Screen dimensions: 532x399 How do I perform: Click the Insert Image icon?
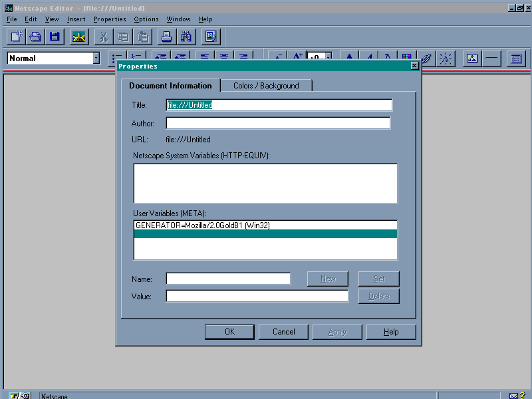point(472,59)
